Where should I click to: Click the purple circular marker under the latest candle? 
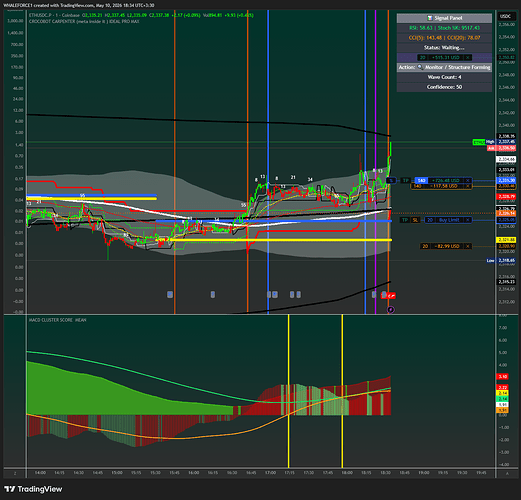[x=391, y=310]
